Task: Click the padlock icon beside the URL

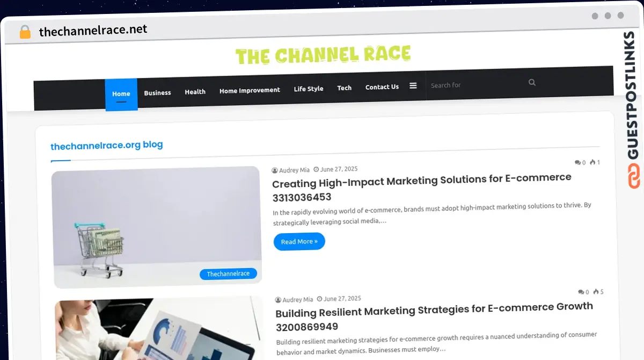Action: pyautogui.click(x=25, y=32)
